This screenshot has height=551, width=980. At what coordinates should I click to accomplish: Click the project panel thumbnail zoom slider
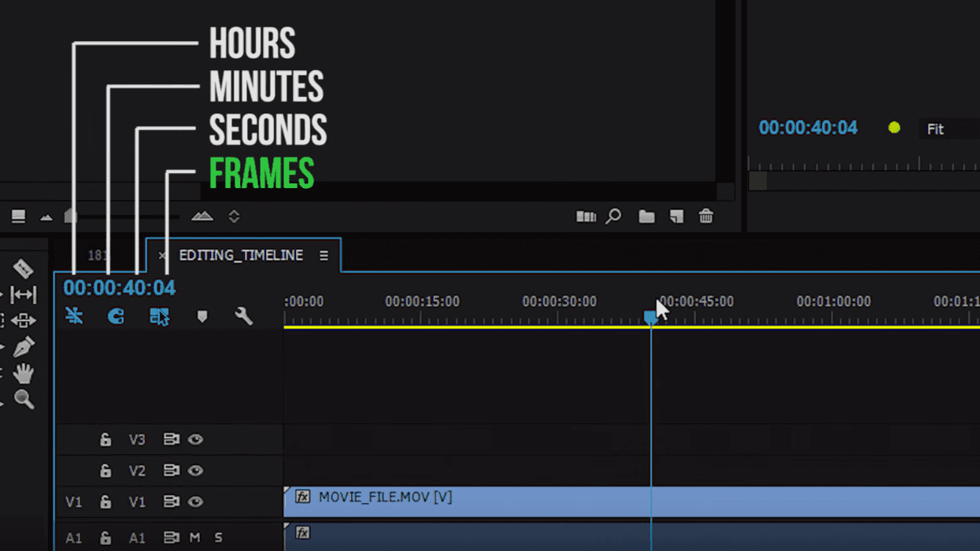click(71, 216)
